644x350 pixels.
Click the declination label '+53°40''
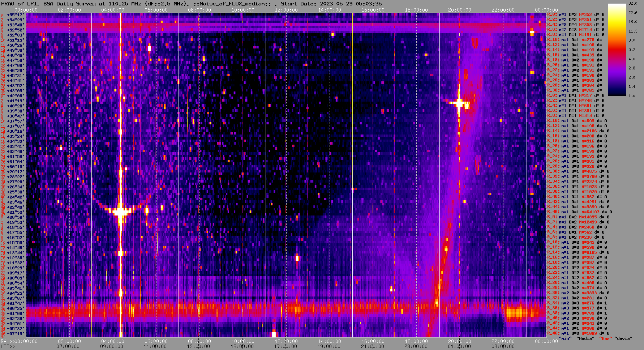(16, 25)
